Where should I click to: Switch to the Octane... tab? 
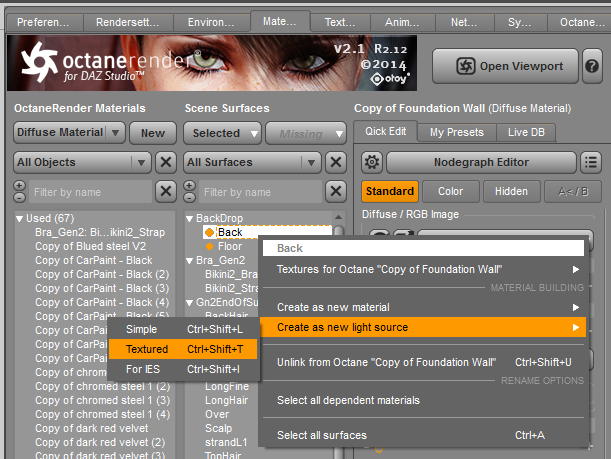579,23
